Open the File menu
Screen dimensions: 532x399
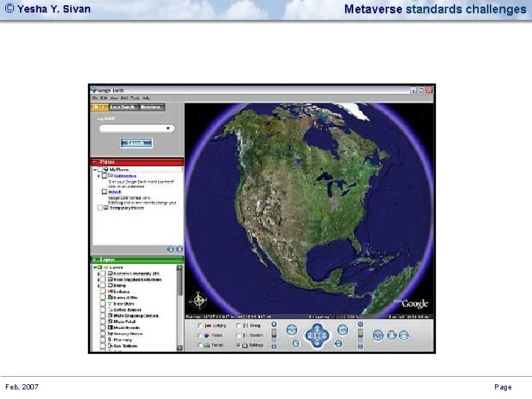(x=95, y=98)
